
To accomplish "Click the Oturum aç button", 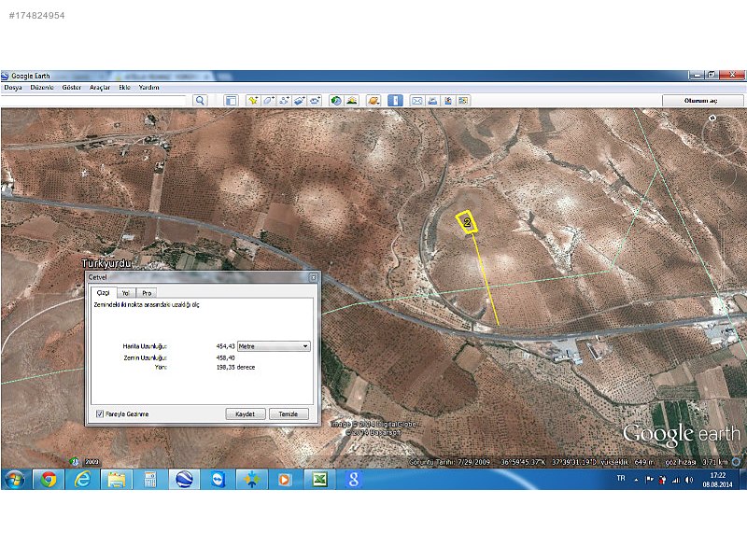I will (702, 101).
